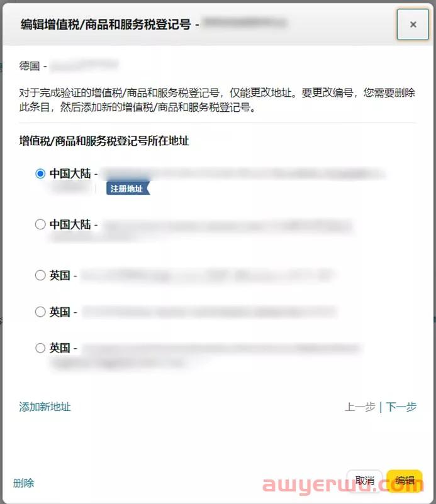Viewport: 436px width, 504px height.
Task: Confirm with the yellow 编辑 button
Action: (x=405, y=481)
